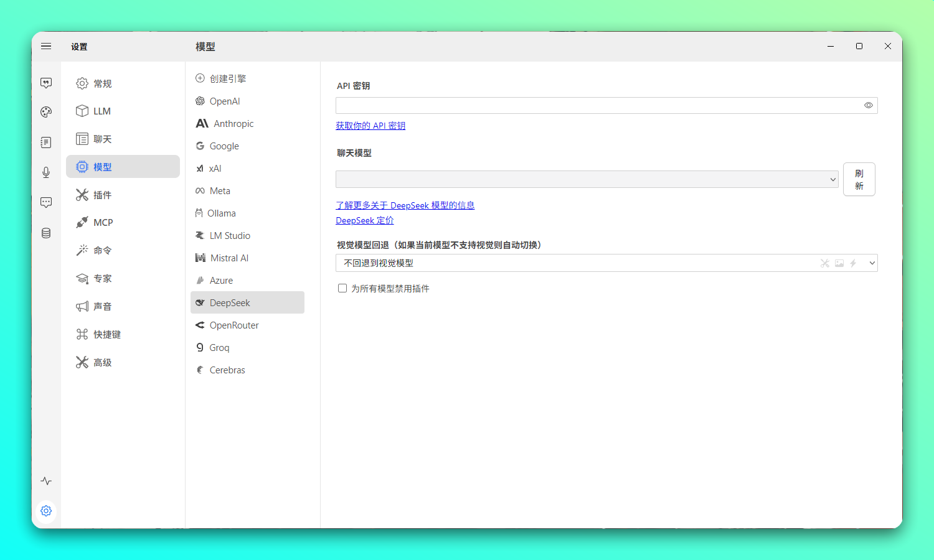Open 声音 voice settings
The height and width of the screenshot is (560, 934).
pyautogui.click(x=123, y=306)
